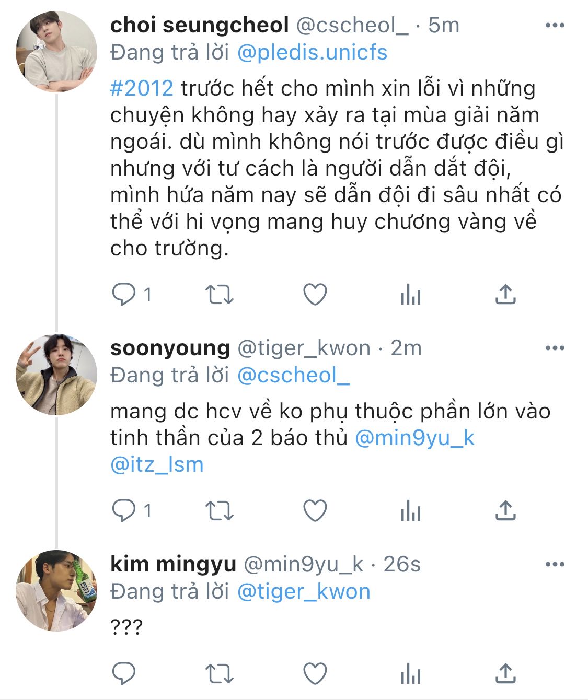The width and height of the screenshot is (588, 700).
Task: Open choi seungcheol's profile picture
Action: (56, 52)
